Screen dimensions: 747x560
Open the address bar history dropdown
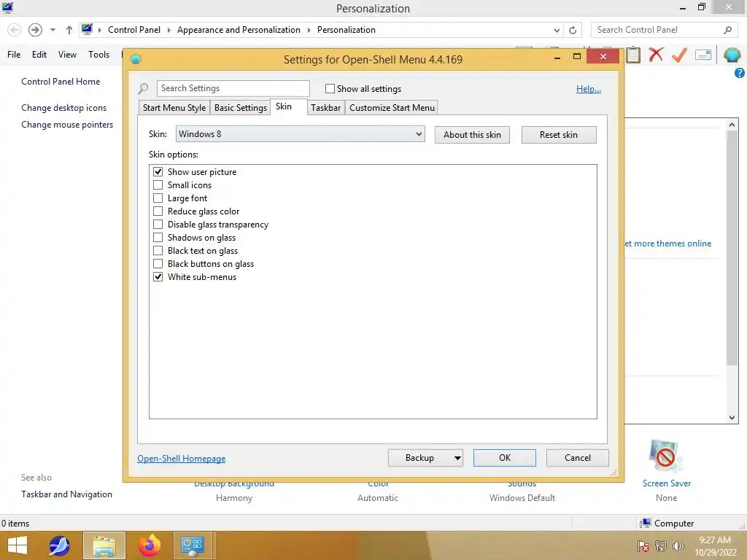(557, 30)
